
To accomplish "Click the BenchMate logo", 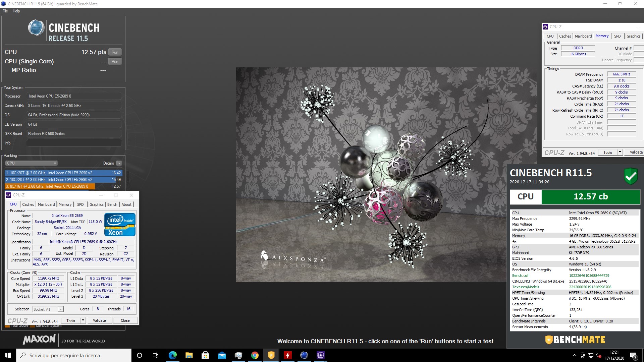I will coord(575,340).
